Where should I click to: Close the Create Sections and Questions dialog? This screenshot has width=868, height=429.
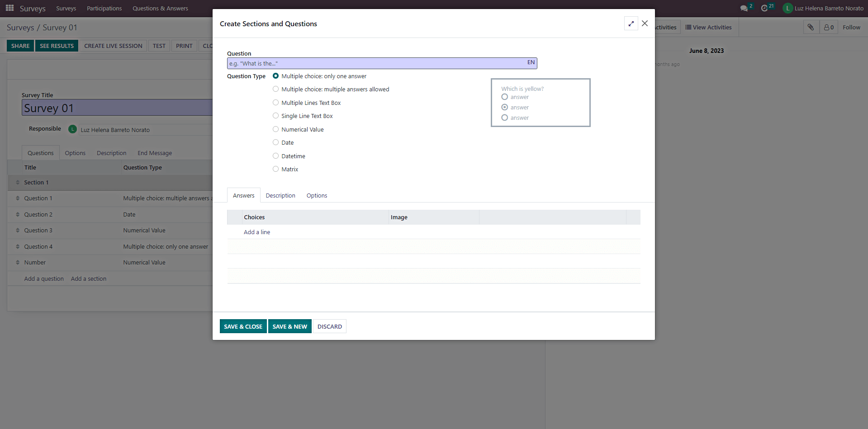click(x=645, y=24)
